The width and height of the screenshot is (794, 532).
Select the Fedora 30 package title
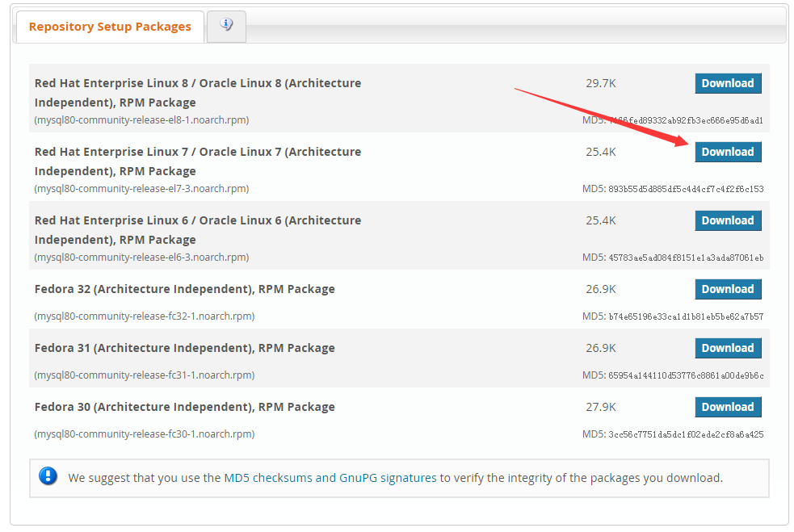(x=185, y=406)
